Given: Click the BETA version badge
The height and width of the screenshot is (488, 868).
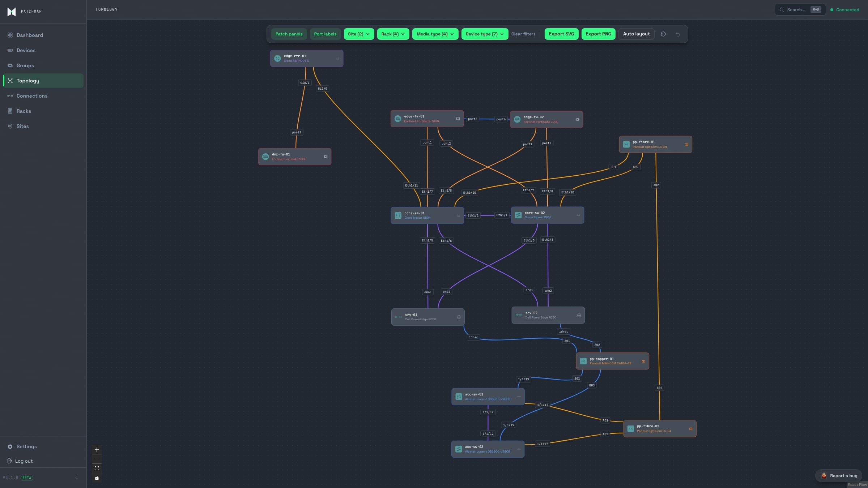Looking at the screenshot, I should [x=27, y=478].
